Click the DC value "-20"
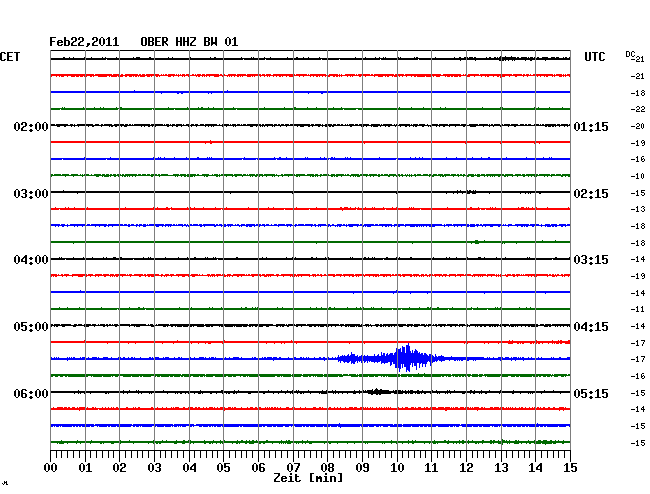 (638, 126)
